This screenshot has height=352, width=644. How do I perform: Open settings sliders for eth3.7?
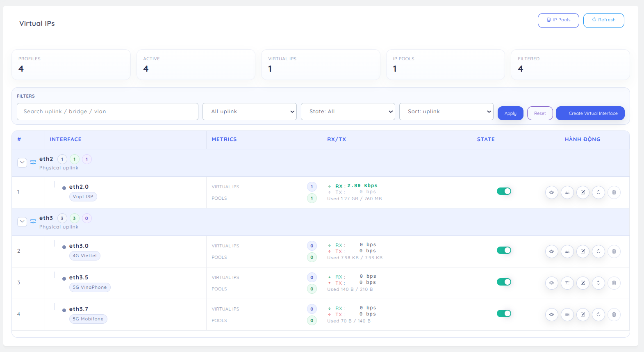click(x=567, y=314)
